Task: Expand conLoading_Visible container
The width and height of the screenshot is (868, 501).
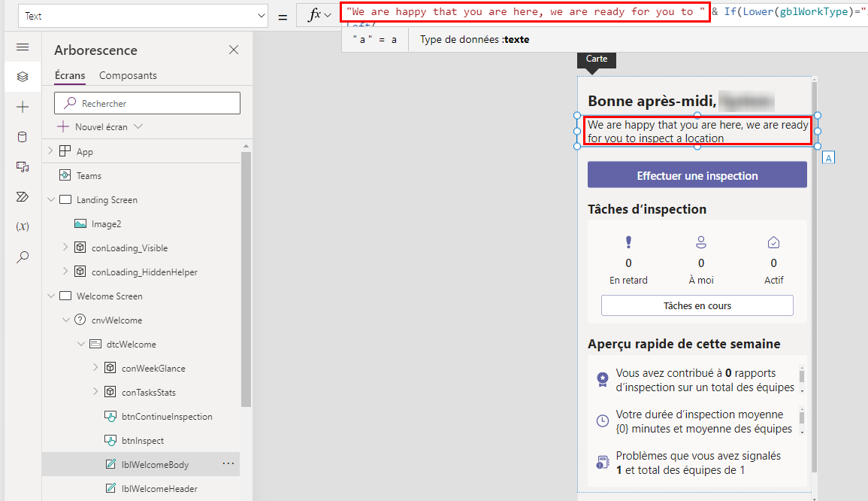Action: pyautogui.click(x=65, y=247)
